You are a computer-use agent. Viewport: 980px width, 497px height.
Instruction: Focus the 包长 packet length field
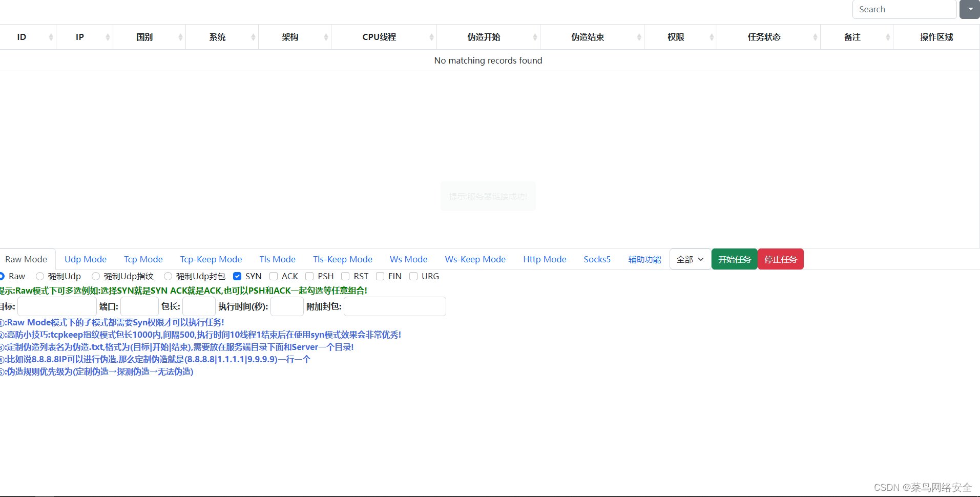[199, 306]
